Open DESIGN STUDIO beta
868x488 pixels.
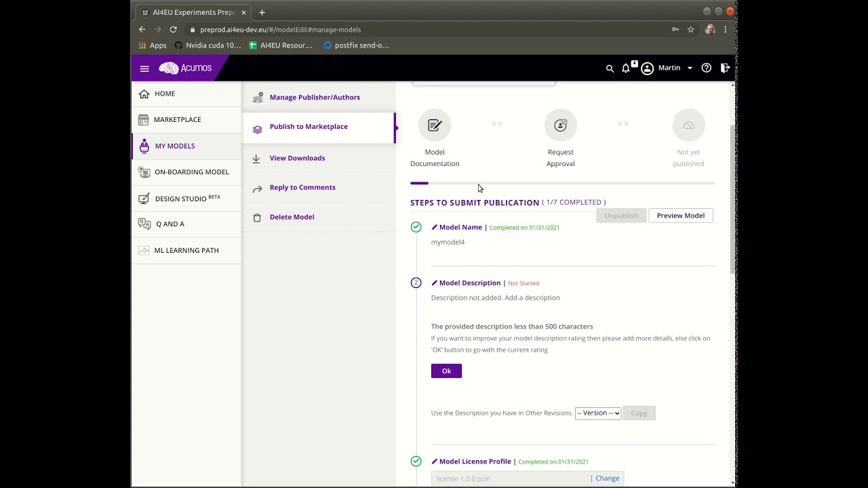coord(186,198)
